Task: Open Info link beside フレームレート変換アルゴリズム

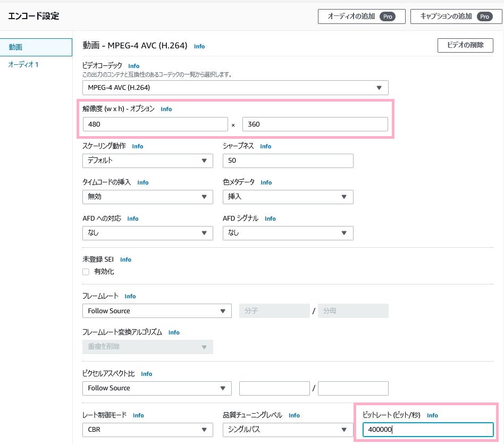Action: click(x=174, y=332)
